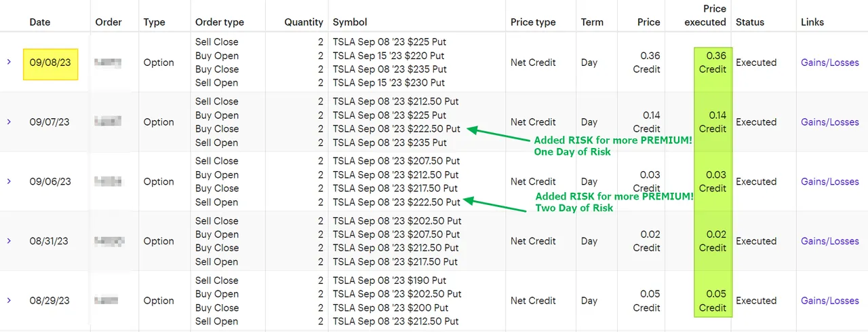Click Executed status for 09/07/23 order

coord(756,122)
